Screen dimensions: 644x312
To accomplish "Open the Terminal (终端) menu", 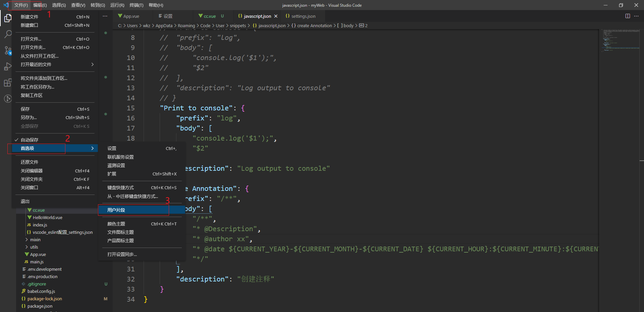I will pos(137,5).
